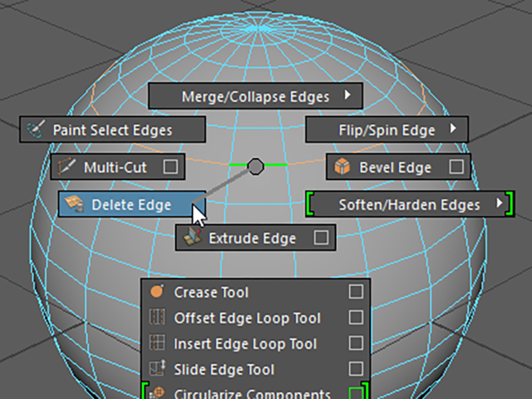Select Extrude Edge menu entry
The width and height of the screenshot is (532, 399).
pyautogui.click(x=255, y=238)
